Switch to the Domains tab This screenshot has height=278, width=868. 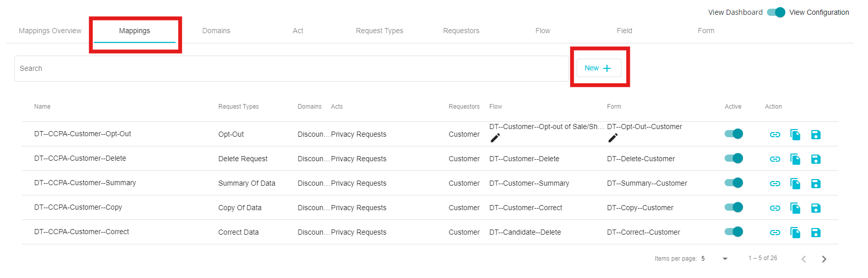pos(216,31)
